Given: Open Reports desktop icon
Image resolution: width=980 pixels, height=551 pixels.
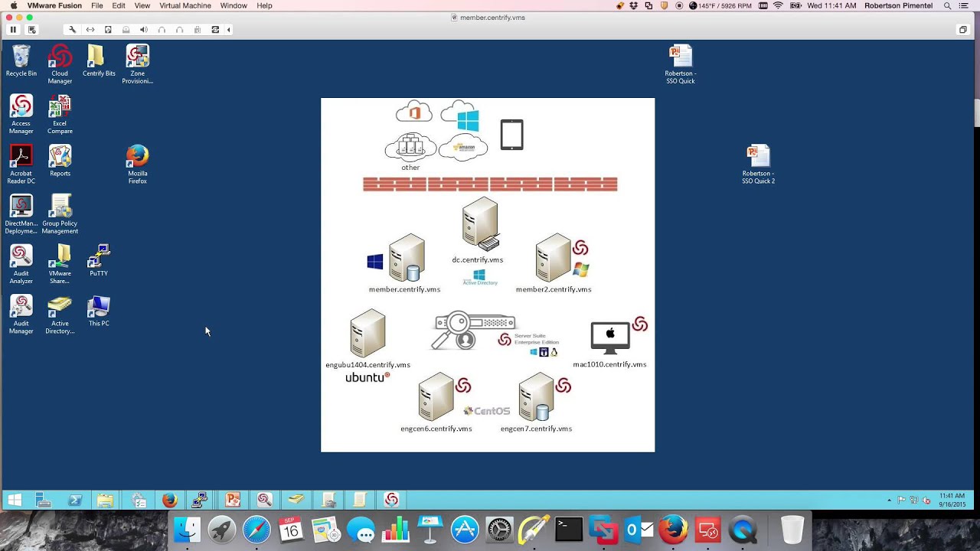Looking at the screenshot, I should coord(60,161).
